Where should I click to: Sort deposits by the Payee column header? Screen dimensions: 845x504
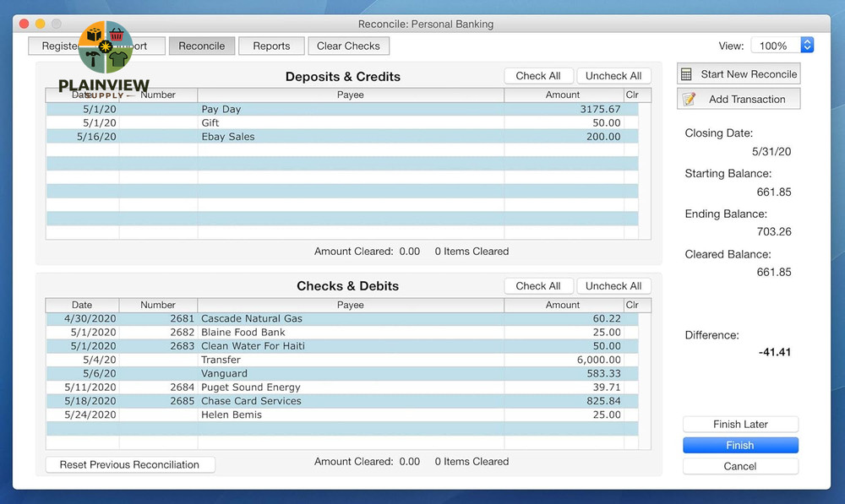click(x=351, y=95)
